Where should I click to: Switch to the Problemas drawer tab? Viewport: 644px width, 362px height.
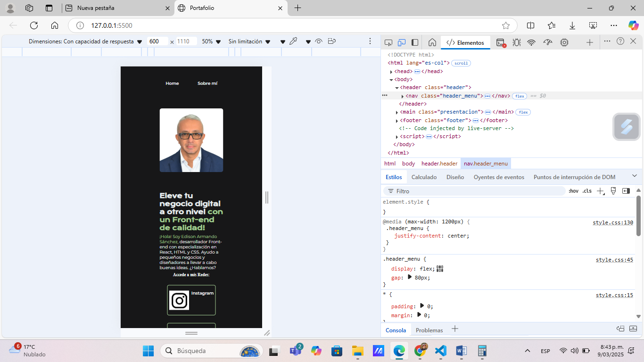(x=429, y=330)
